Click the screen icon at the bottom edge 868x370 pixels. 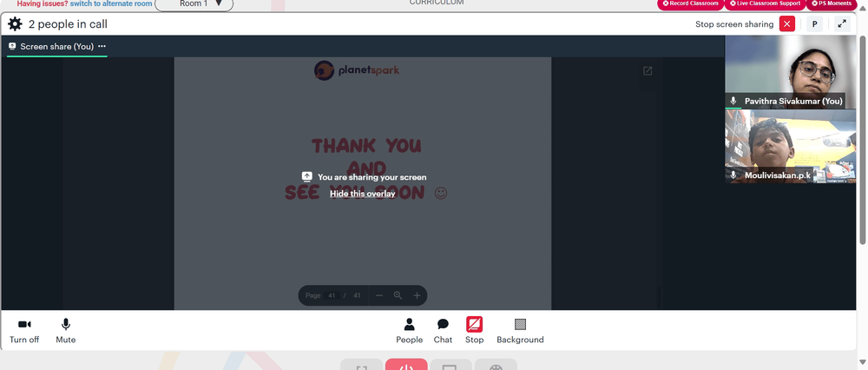pos(450,366)
